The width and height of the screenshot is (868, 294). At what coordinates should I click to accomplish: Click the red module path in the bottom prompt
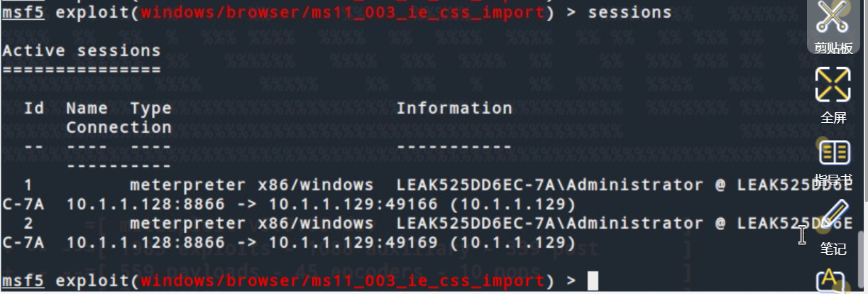[343, 281]
